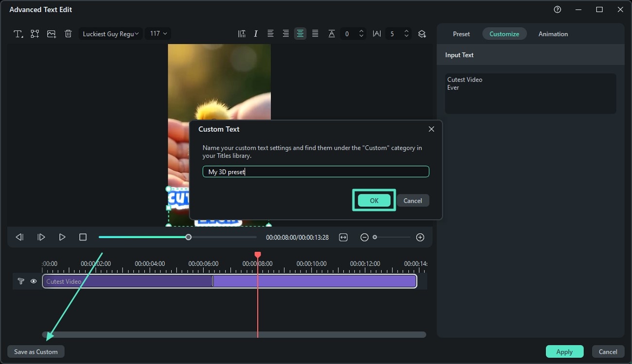The height and width of the screenshot is (364, 632).
Task: Switch to the Preset tab
Action: pyautogui.click(x=461, y=34)
